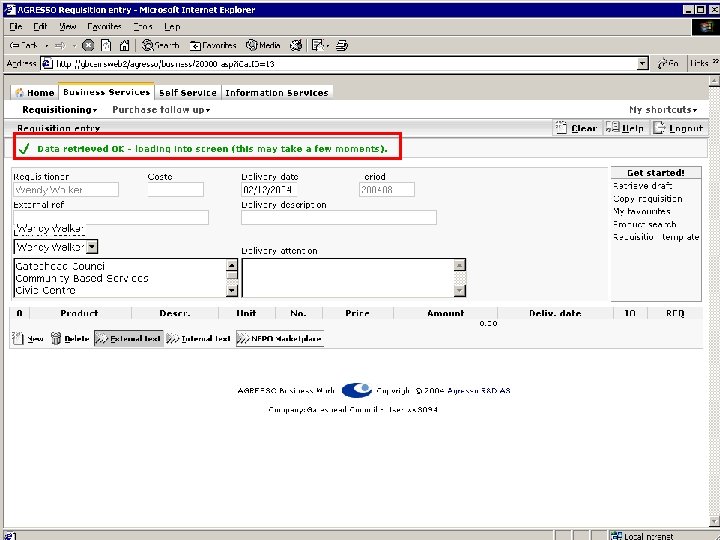Open the Wendy Walker delivery address dropdown
This screenshot has height=540, width=720.
(x=92, y=247)
